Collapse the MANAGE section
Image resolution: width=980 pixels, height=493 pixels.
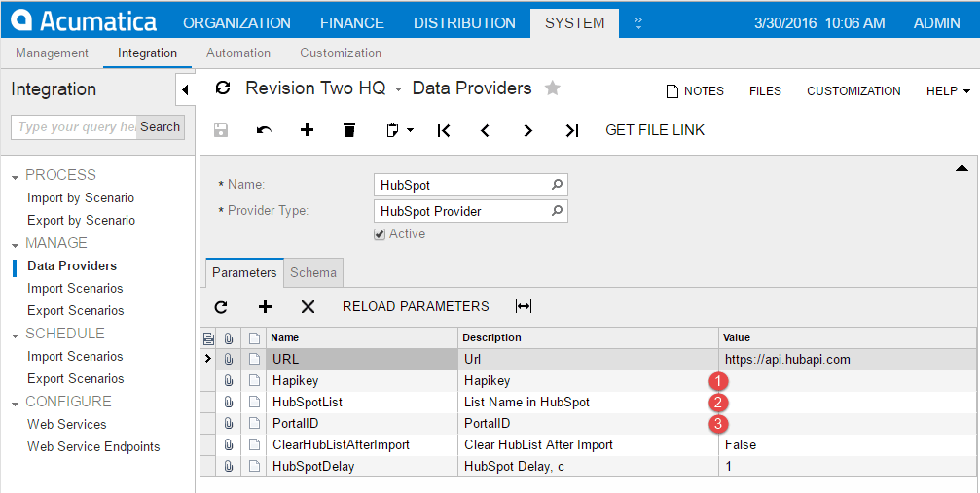pyautogui.click(x=15, y=245)
